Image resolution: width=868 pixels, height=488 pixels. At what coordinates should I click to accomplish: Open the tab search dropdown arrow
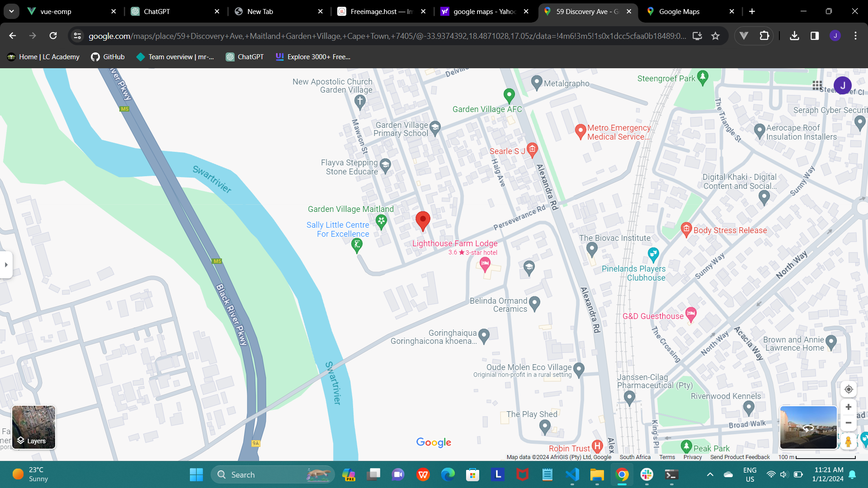[x=11, y=11]
